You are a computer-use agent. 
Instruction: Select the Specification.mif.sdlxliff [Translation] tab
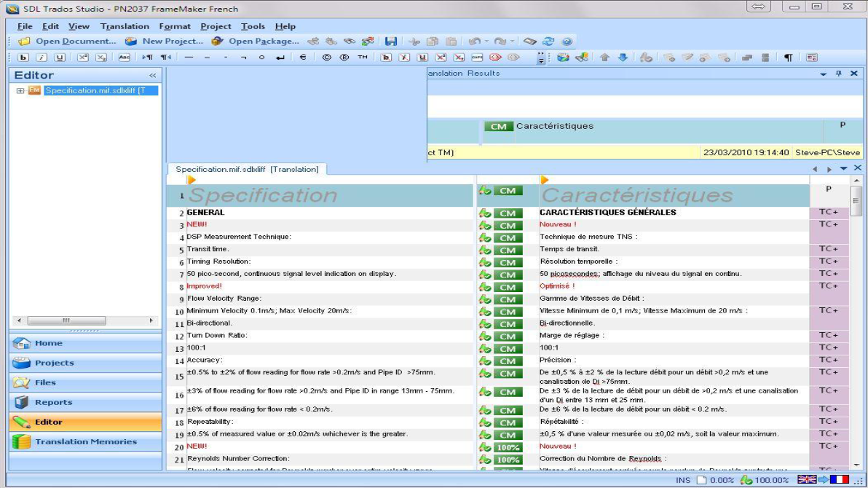[247, 169]
